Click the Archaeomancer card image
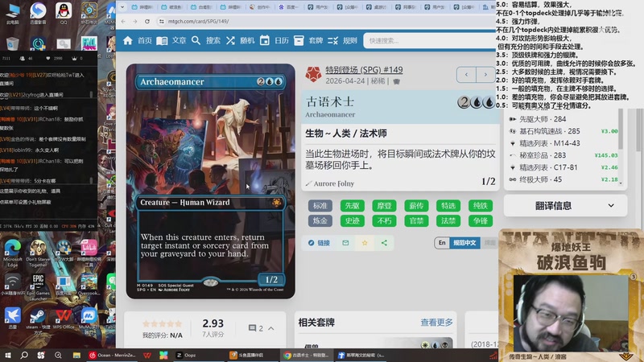This screenshot has height=362, width=644. coord(210,181)
